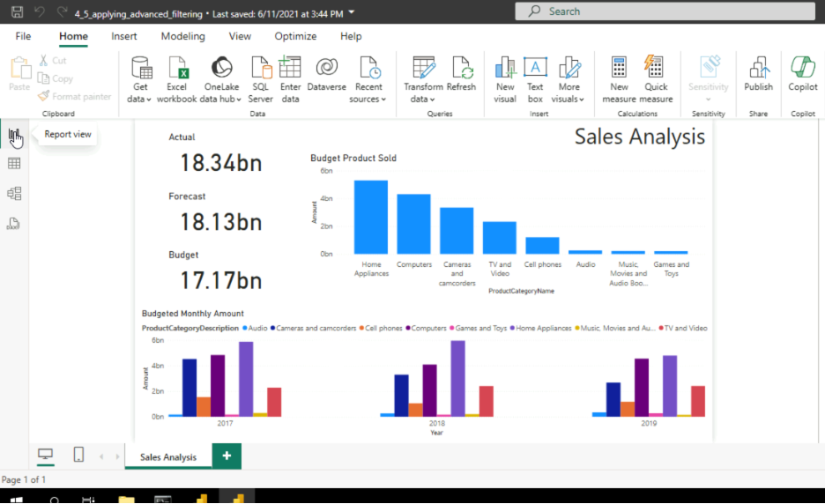Screen dimensions: 825x504
Task: Open DAX query view
Action: 13,224
